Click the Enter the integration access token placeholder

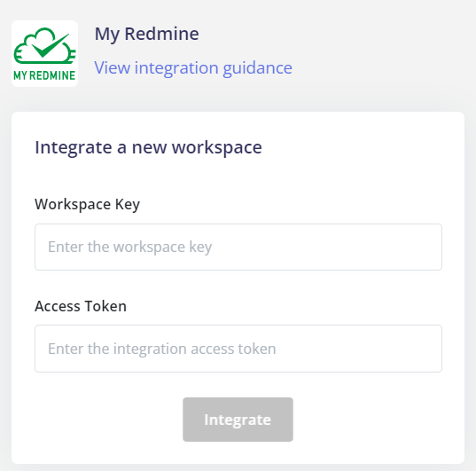pyautogui.click(x=162, y=349)
